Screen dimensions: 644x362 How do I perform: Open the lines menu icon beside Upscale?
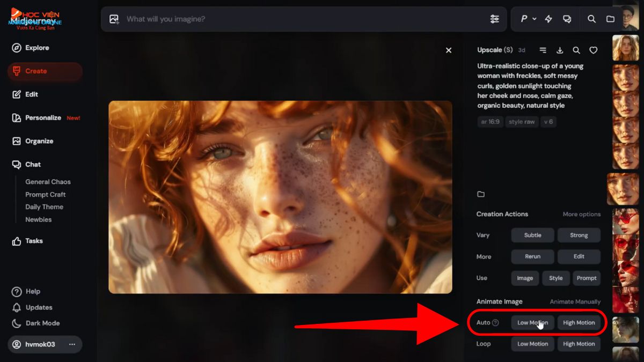pyautogui.click(x=543, y=50)
